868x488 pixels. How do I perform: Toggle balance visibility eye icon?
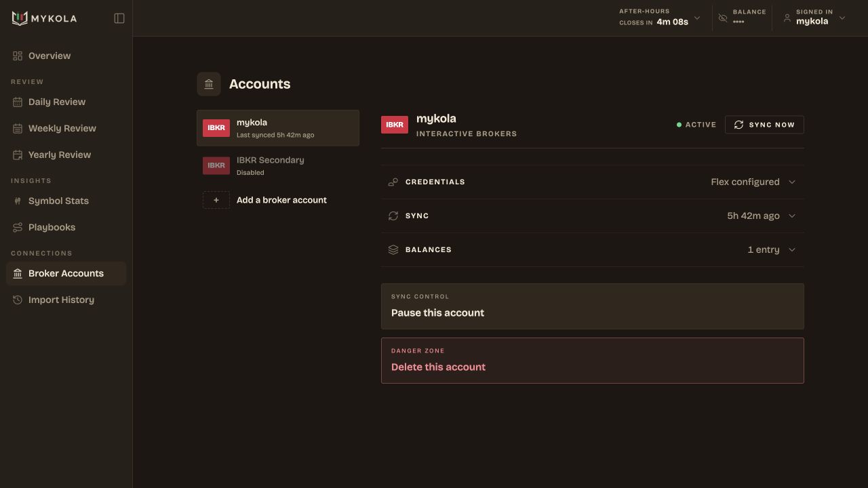point(723,18)
